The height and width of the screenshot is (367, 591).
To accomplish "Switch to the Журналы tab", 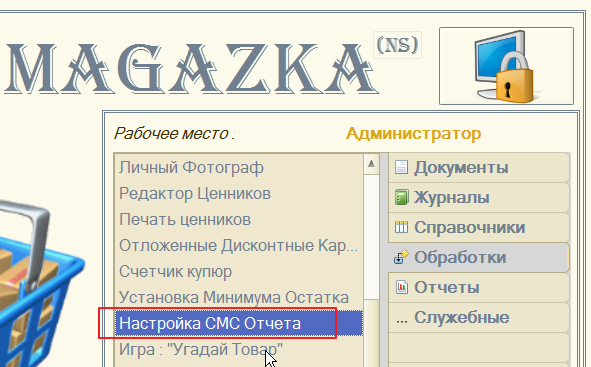I will pos(479,197).
